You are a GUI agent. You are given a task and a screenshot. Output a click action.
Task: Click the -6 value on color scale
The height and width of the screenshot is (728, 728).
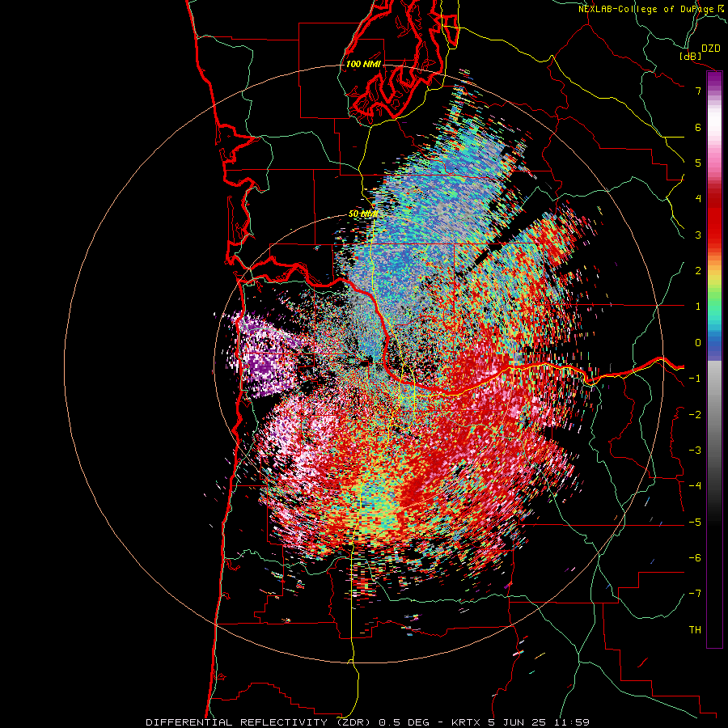[x=695, y=558]
